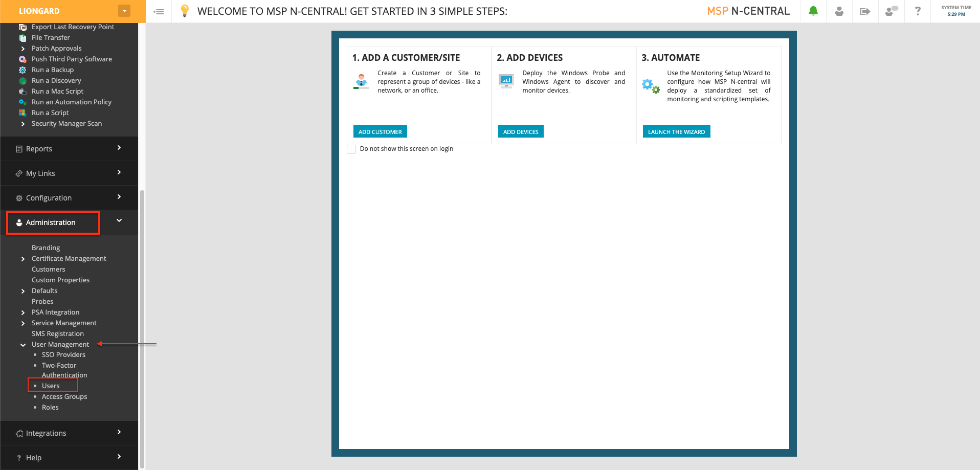Viewport: 980px width, 470px height.
Task: Open Two-Factor Authentication menu entry
Action: [x=64, y=370]
